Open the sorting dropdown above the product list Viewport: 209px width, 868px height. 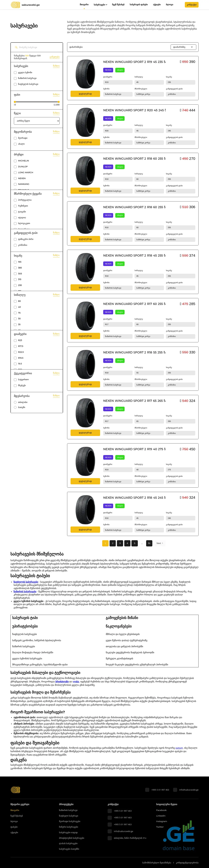[x=183, y=47]
